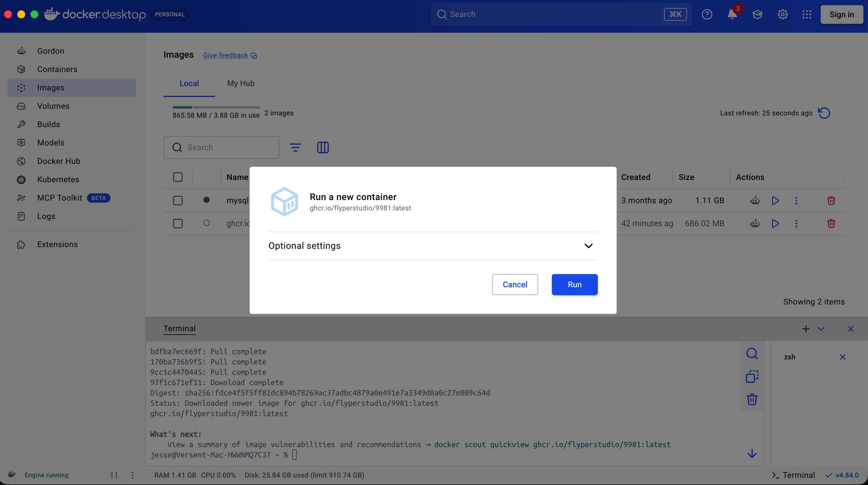868x485 pixels.
Task: Open terminal session options dropdown
Action: pyautogui.click(x=821, y=329)
